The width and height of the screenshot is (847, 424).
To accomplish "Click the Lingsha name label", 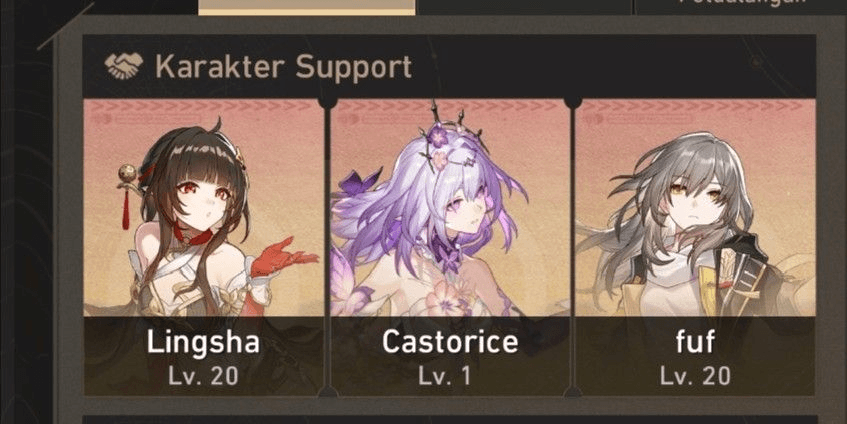I will pyautogui.click(x=203, y=341).
